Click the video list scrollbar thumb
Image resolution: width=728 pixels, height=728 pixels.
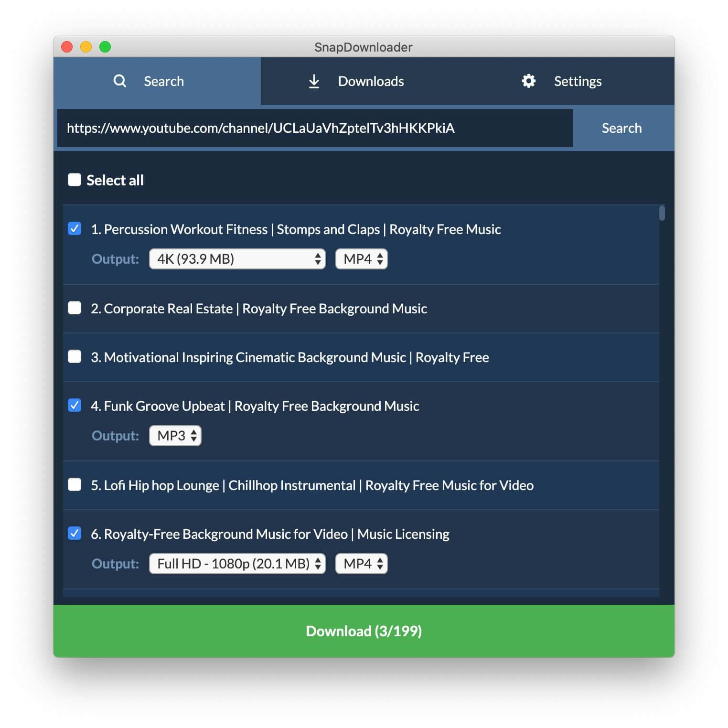tap(662, 213)
